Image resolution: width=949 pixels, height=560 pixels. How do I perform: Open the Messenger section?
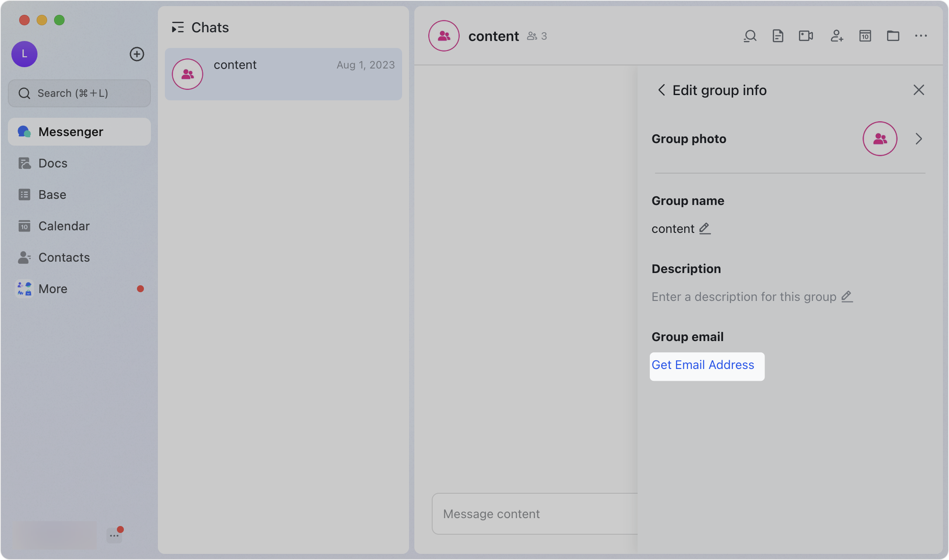point(79,132)
